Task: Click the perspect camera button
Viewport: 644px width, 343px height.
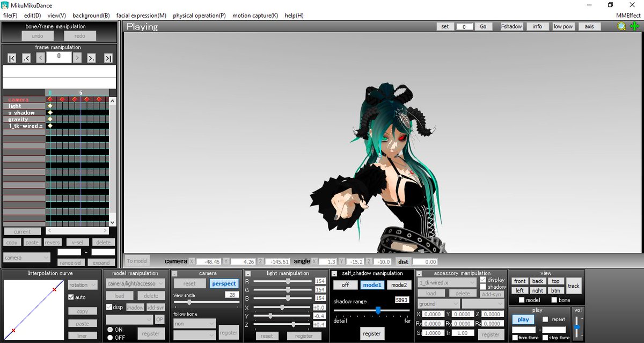Action: (224, 283)
